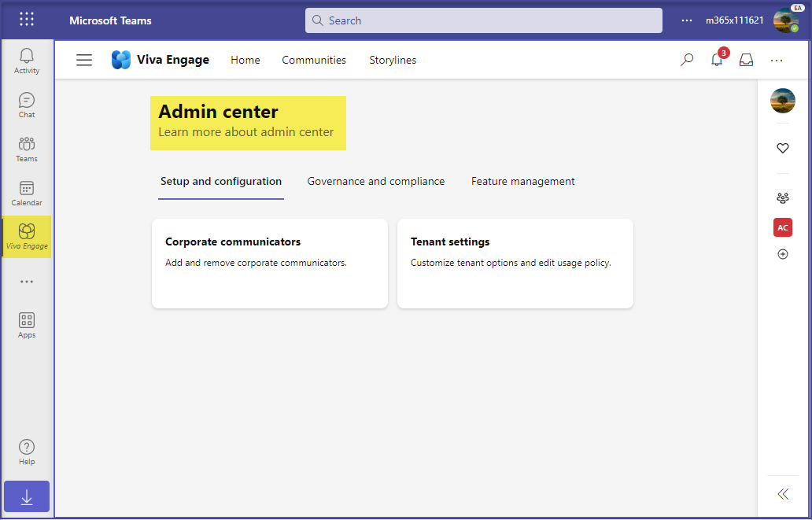Viewport: 812px width, 520px height.
Task: Collapse the right panel with double chevron
Action: (x=782, y=494)
